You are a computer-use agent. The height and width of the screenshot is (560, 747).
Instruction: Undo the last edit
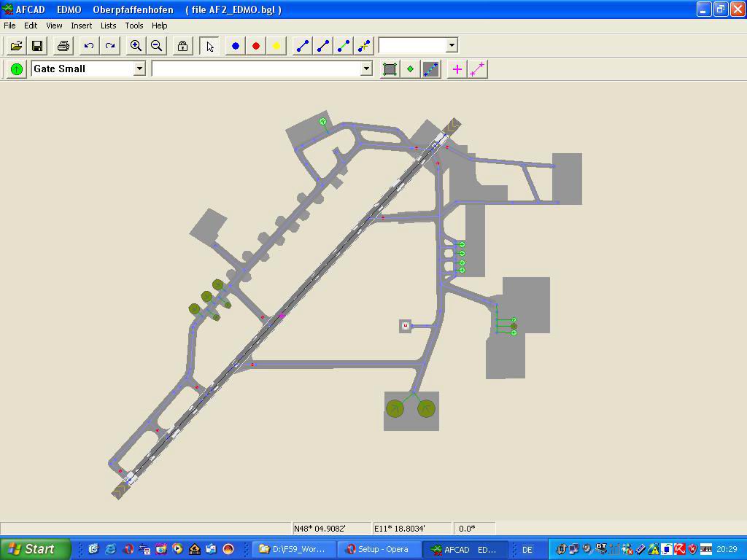[89, 46]
